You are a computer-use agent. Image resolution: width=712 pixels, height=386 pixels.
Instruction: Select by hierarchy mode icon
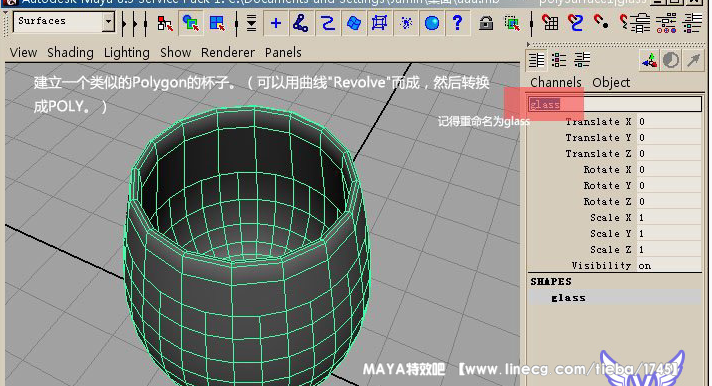[165, 23]
